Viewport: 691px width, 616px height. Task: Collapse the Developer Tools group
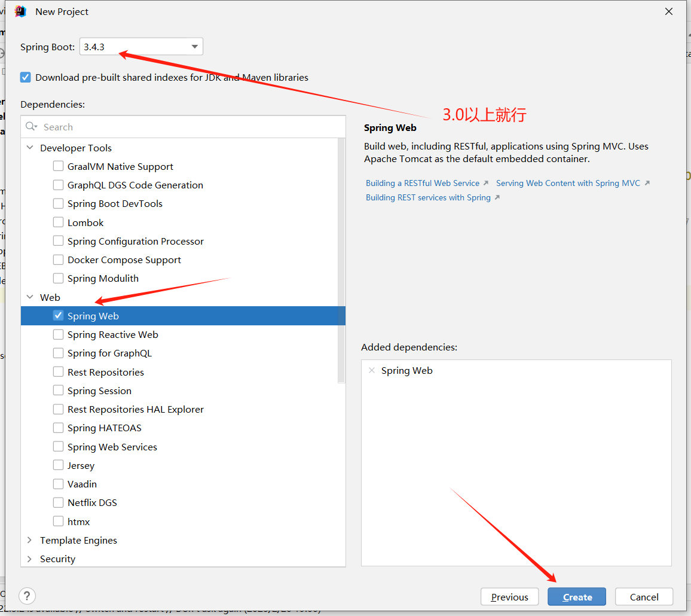30,148
